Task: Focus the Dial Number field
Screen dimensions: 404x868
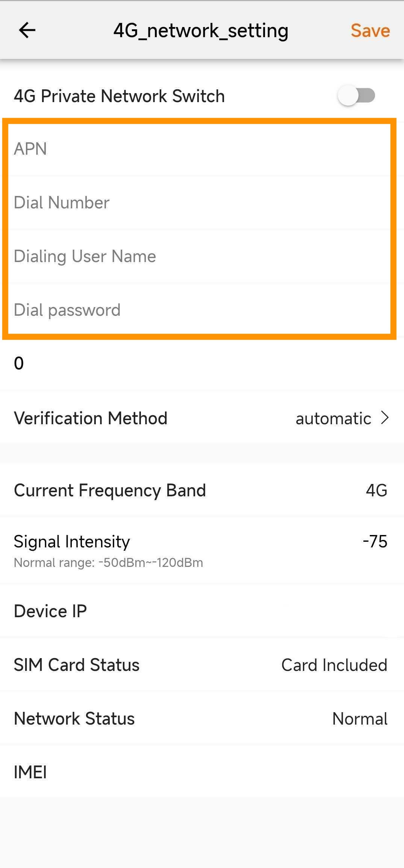Action: coord(199,202)
